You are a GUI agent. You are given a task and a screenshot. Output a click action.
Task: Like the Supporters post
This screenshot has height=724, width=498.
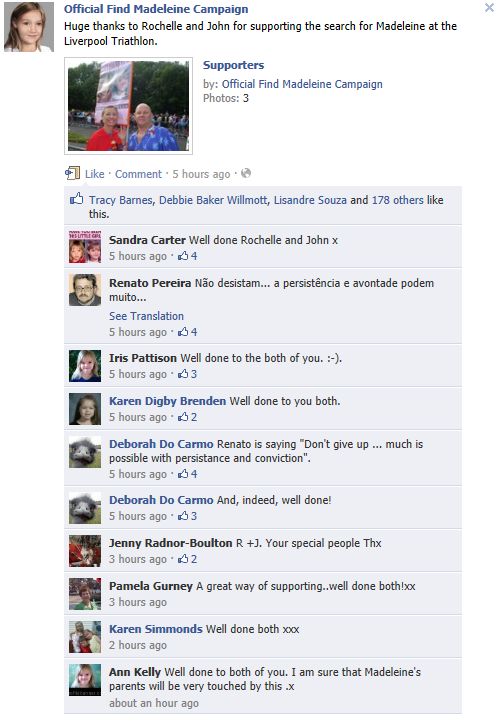point(95,174)
